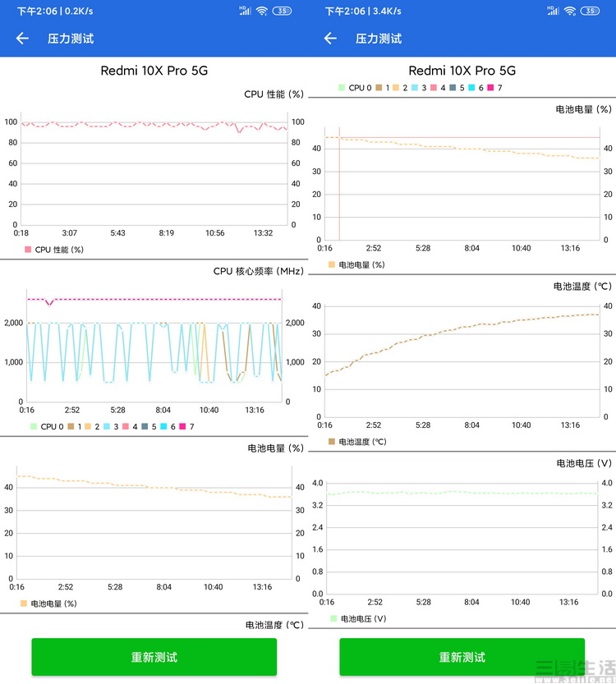
Task: Tap the CPU core frequency chart area
Action: pyautogui.click(x=154, y=346)
